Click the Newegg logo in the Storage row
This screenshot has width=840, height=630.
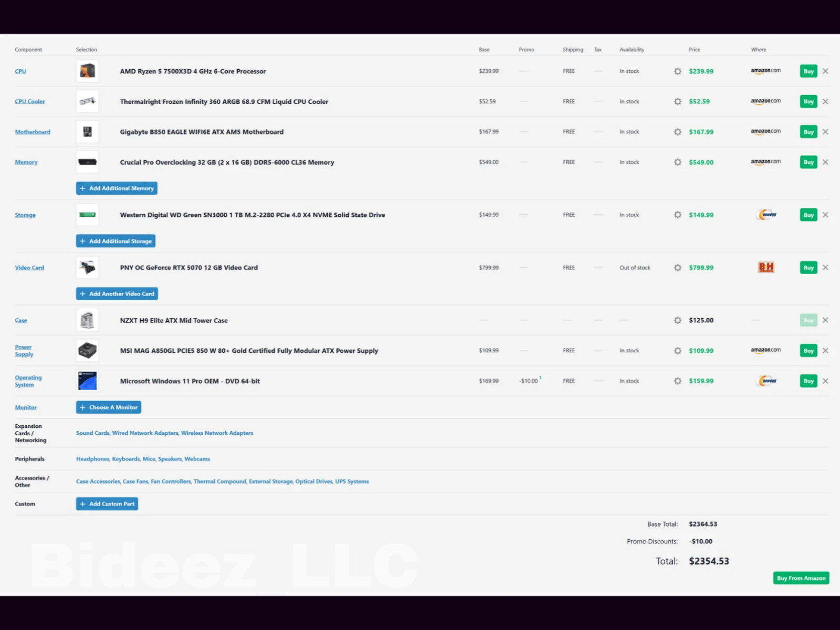click(x=767, y=215)
